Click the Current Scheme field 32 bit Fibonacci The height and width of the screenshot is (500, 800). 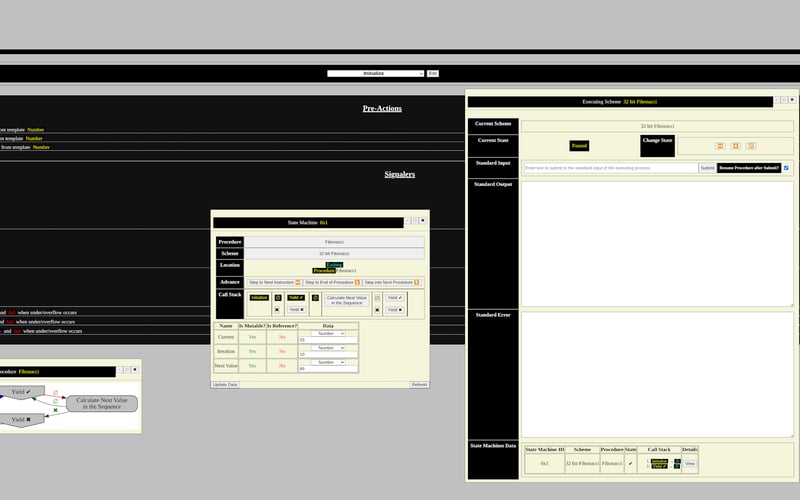point(657,126)
